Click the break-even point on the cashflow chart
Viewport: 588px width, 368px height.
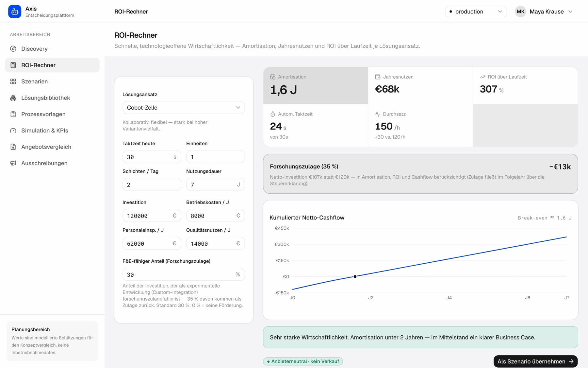click(355, 276)
